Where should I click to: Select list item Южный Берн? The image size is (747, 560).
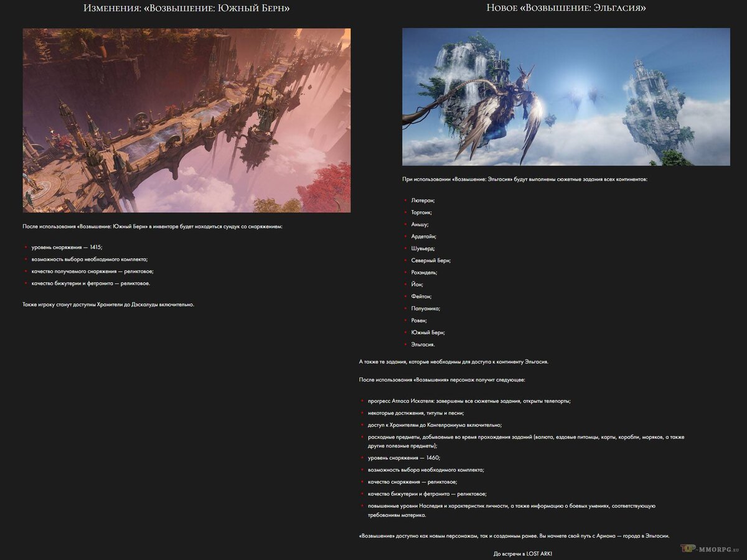point(428,332)
